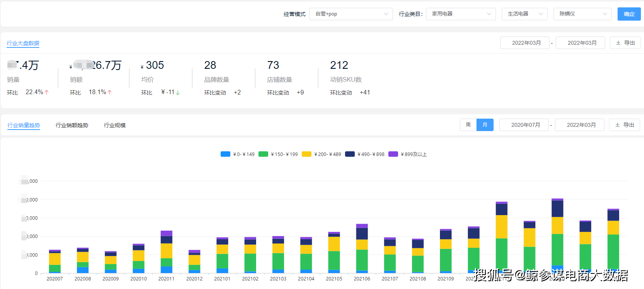Open the 生活电器 subcategory dropdown

[x=524, y=14]
